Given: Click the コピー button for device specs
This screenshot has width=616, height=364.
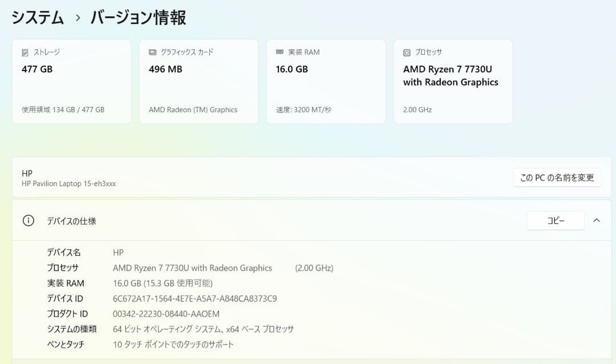Looking at the screenshot, I should [555, 220].
